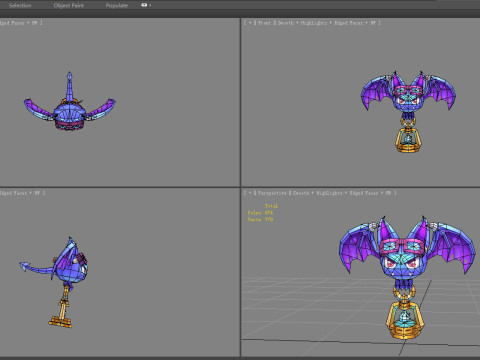The image size is (480, 360).
Task: Open Perspective viewport Smooth + Highlights shading menu
Action: (x=318, y=193)
